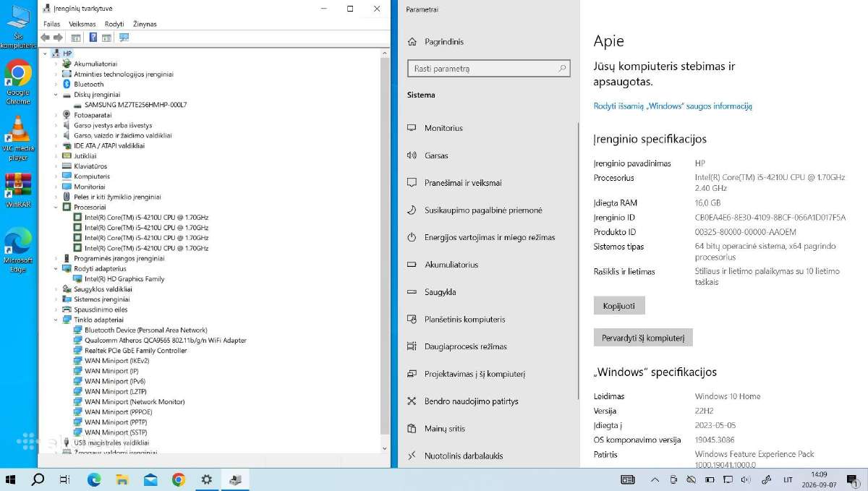Viewport: 868px width, 491px height.
Task: Select WAN Miniport (PPTP)
Action: 116,422
